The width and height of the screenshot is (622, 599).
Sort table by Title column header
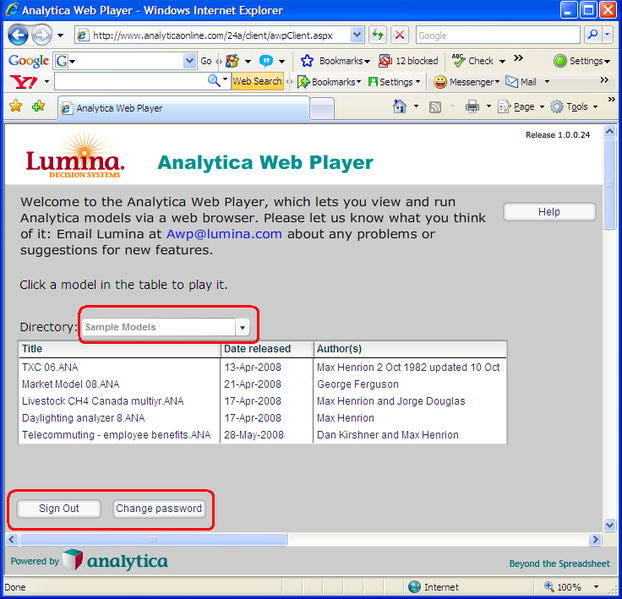(119, 349)
